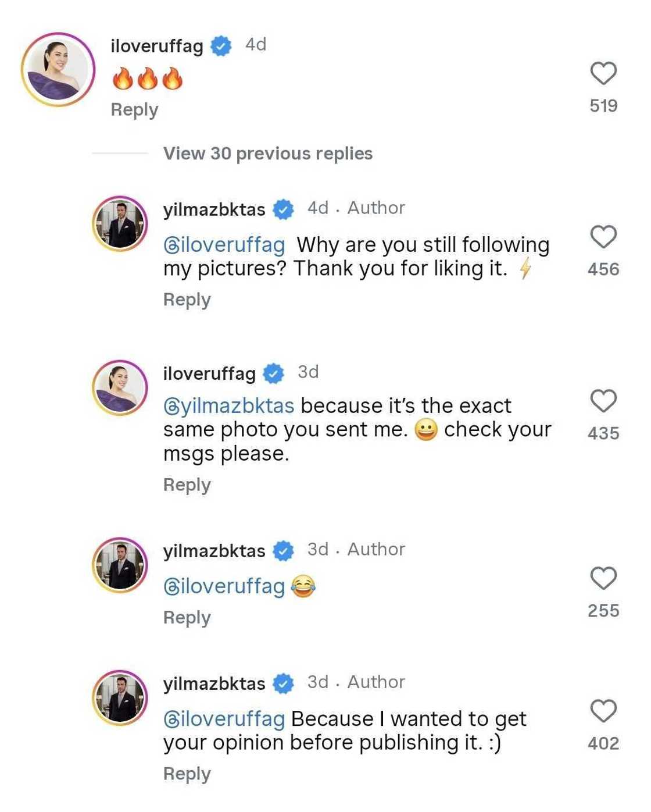This screenshot has height=812, width=651.
Task: Reply to 'check your msgs please' comment
Action: (x=187, y=485)
